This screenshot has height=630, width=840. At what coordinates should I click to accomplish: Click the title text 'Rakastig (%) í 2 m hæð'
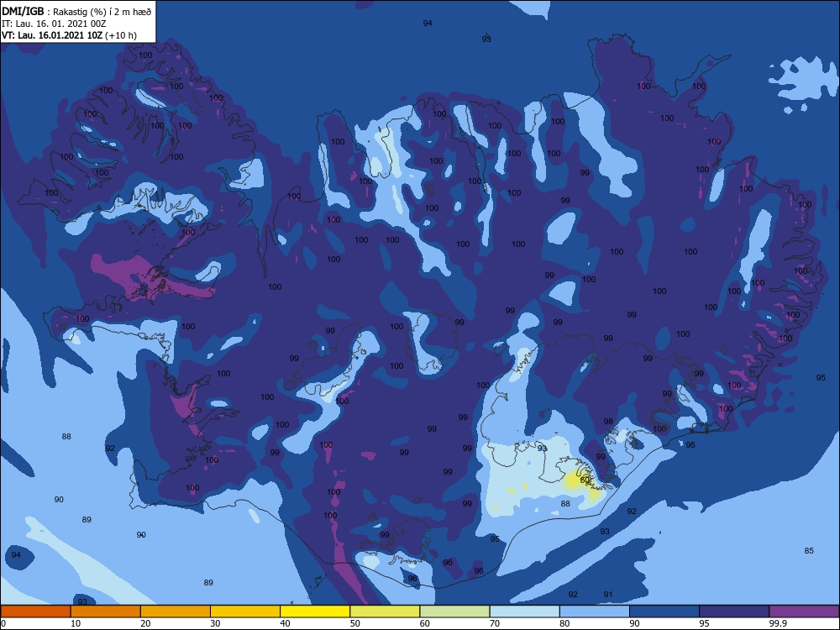pos(102,12)
